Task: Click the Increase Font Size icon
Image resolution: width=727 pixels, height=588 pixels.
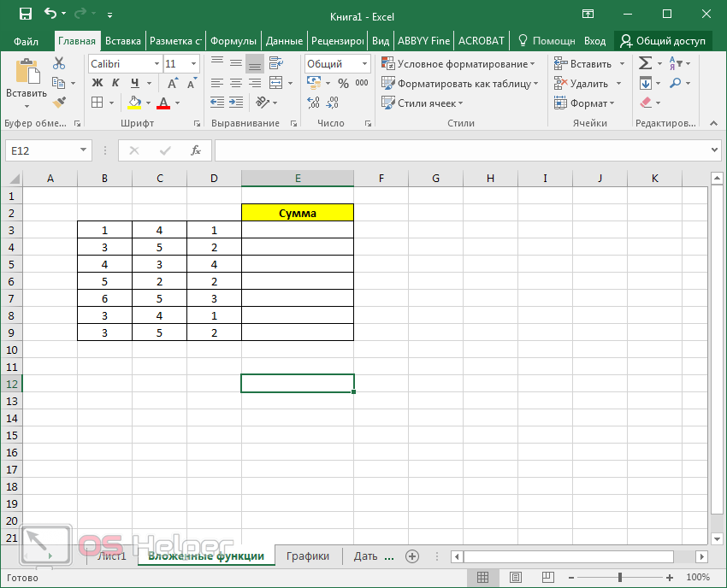Action: pos(173,84)
